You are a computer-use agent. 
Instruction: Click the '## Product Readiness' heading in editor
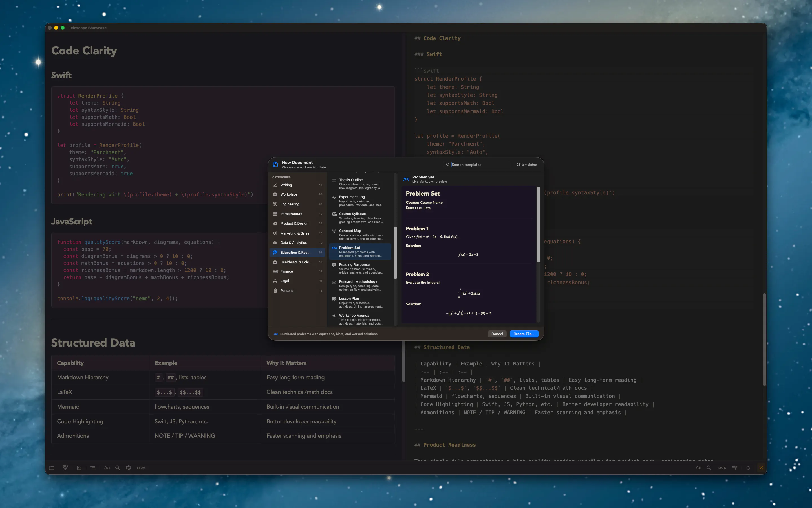[445, 445]
